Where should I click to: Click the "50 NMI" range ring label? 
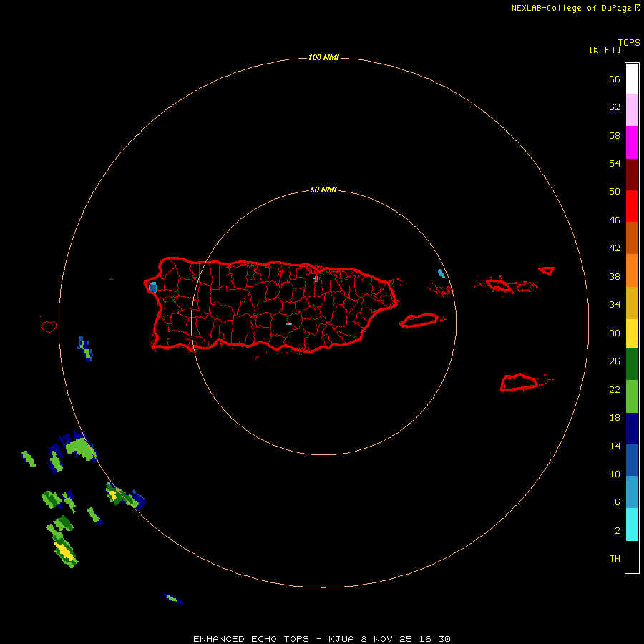[x=323, y=190]
